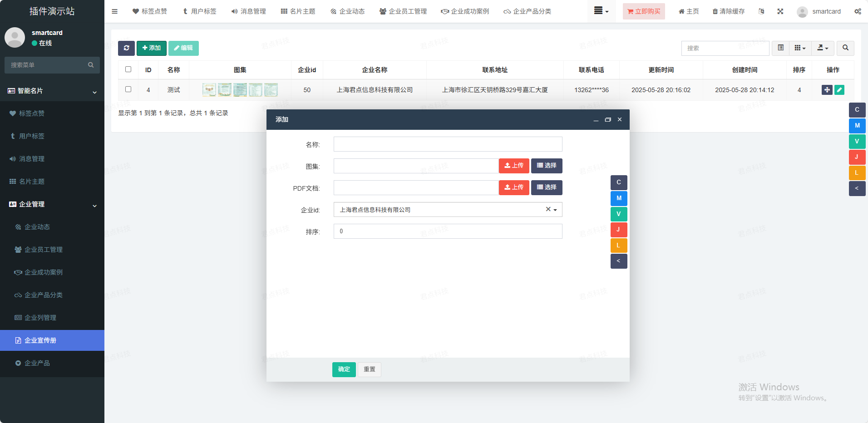
Task: Check the select-all checkbox in table header
Action: [x=128, y=69]
